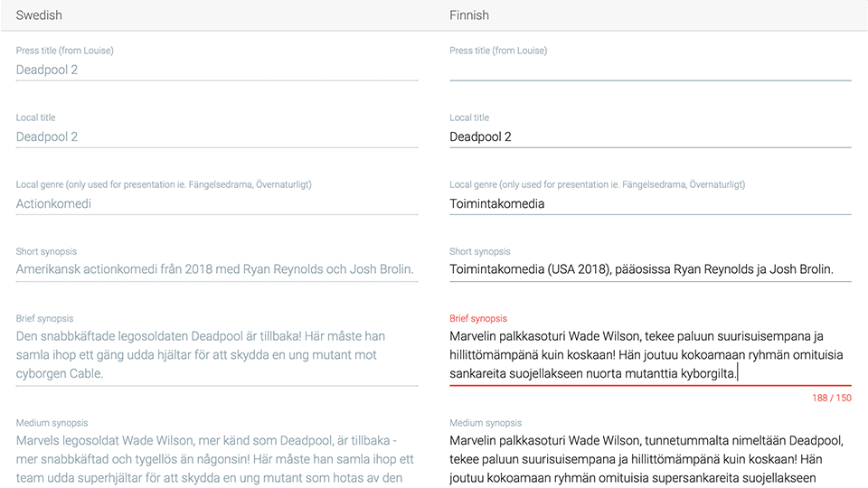Click the Finnish Brief synopsis text area
The height and width of the screenshot is (488, 868).
click(x=650, y=355)
